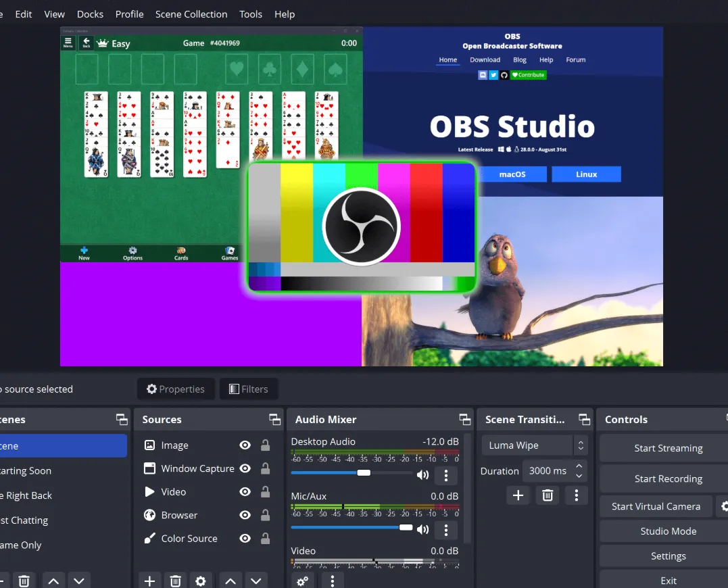The height and width of the screenshot is (588, 728).
Task: Open the Luma Wipe transition dropdown
Action: pos(579,445)
